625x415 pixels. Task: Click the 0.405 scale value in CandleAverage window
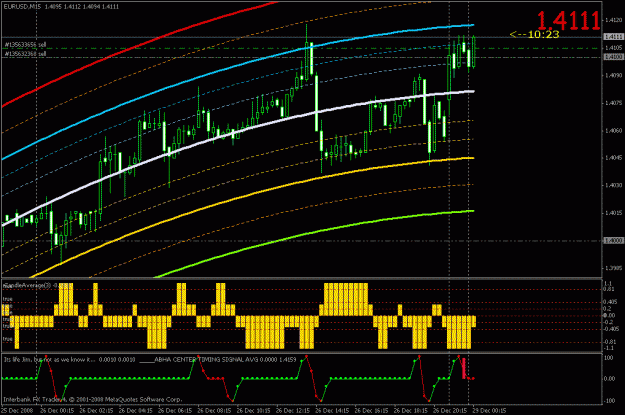pyautogui.click(x=610, y=302)
